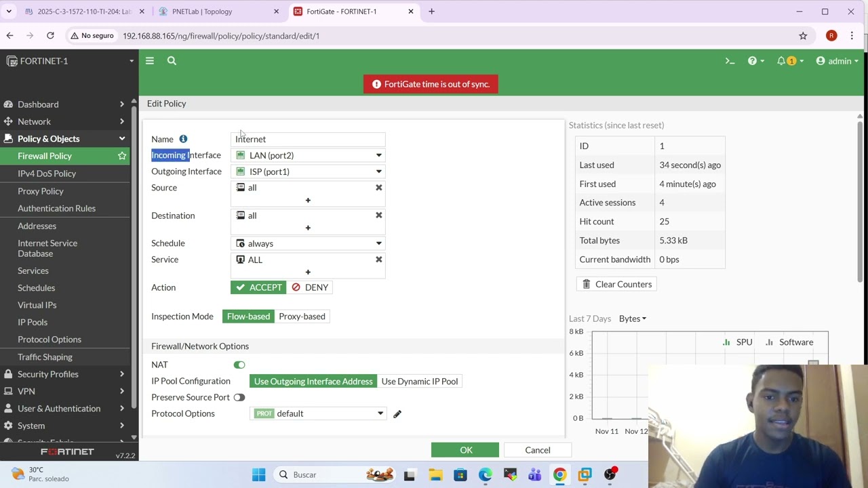Add a Service entry with plus

[x=308, y=272]
